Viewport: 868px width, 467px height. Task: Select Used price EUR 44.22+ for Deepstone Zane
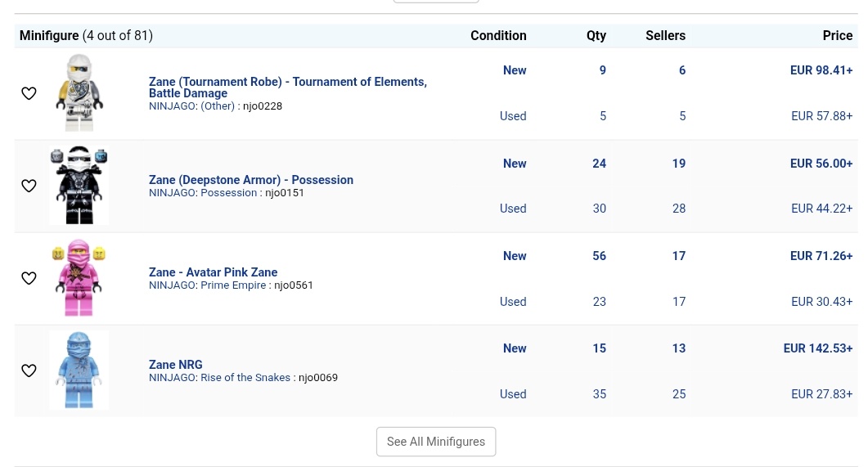tap(821, 209)
